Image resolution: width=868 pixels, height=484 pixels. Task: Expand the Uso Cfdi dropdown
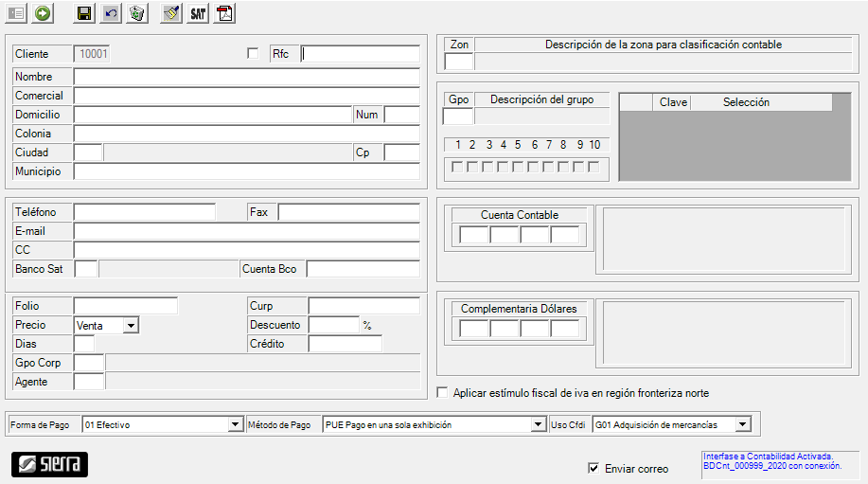pos(742,425)
